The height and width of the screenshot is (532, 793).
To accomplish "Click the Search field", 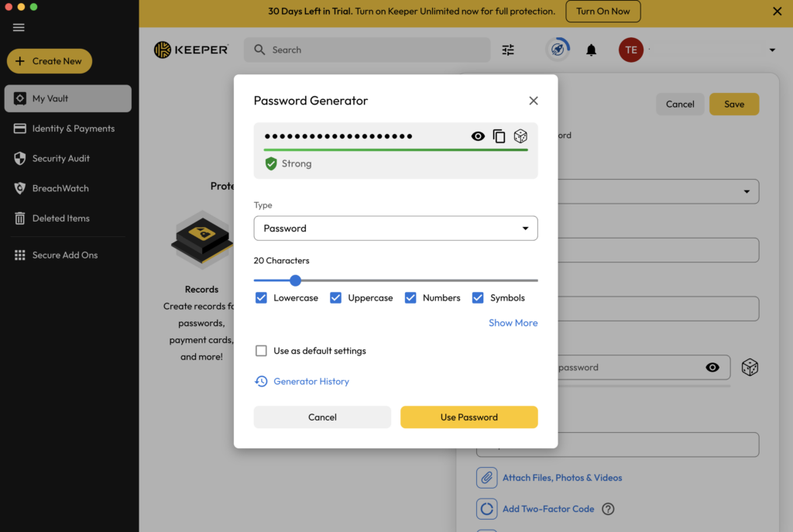I will [367, 50].
